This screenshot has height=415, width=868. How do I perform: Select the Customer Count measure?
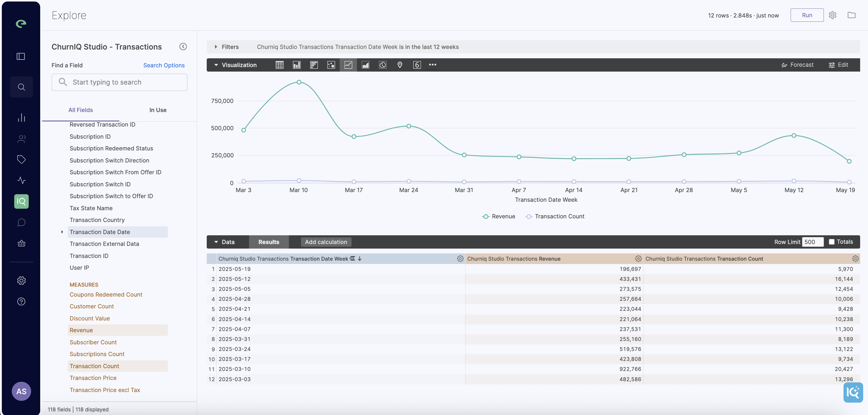pyautogui.click(x=92, y=306)
